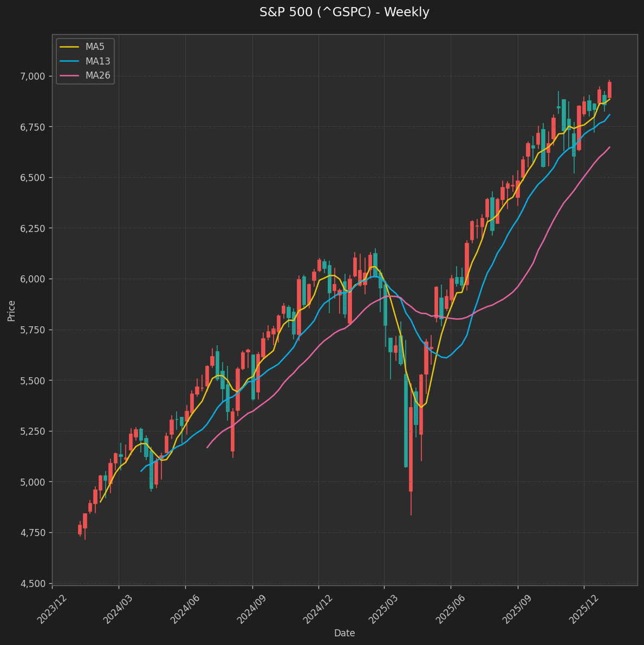Click the Date x-axis title

(344, 633)
